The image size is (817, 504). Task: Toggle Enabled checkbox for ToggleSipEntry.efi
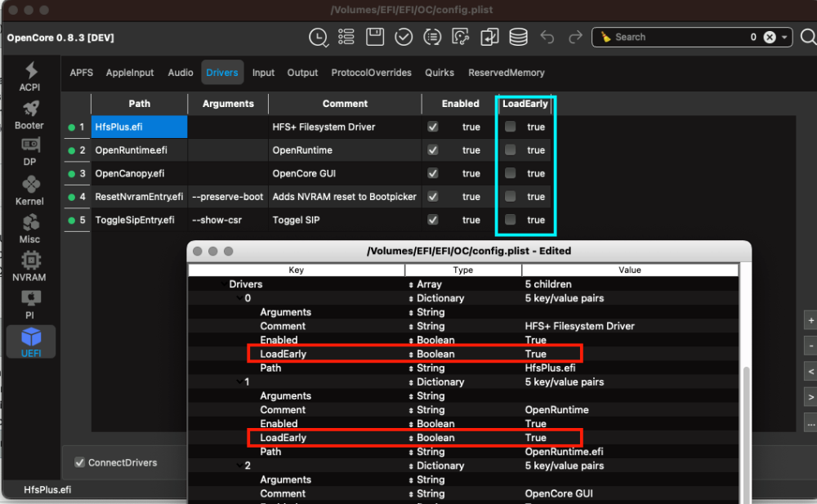432,220
